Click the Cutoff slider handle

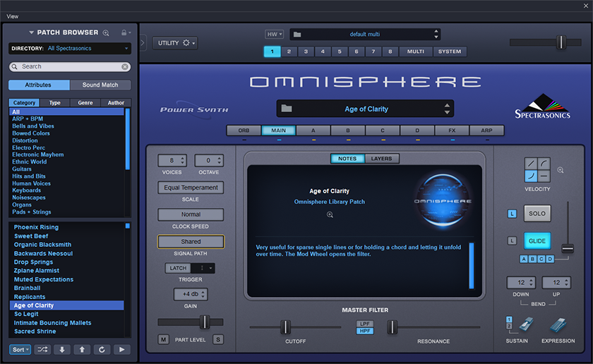tap(285, 327)
